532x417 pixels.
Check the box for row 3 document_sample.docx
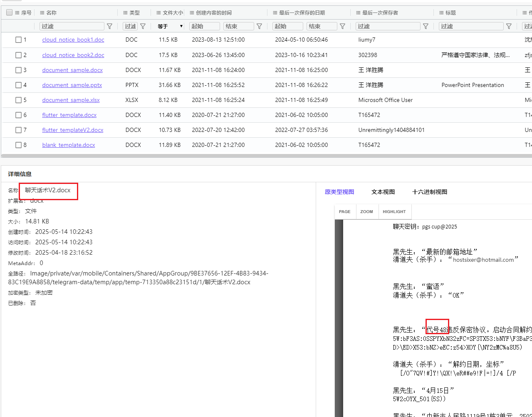coord(18,70)
